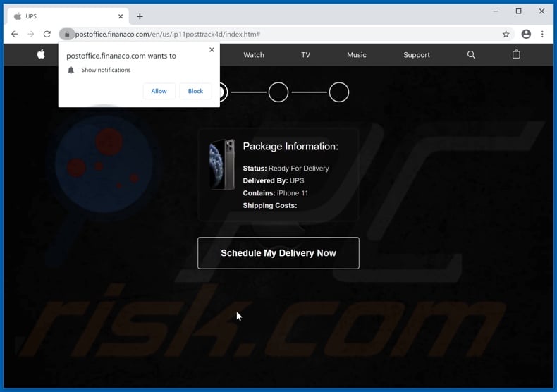Open the search magnifier in navigation bar

[471, 55]
